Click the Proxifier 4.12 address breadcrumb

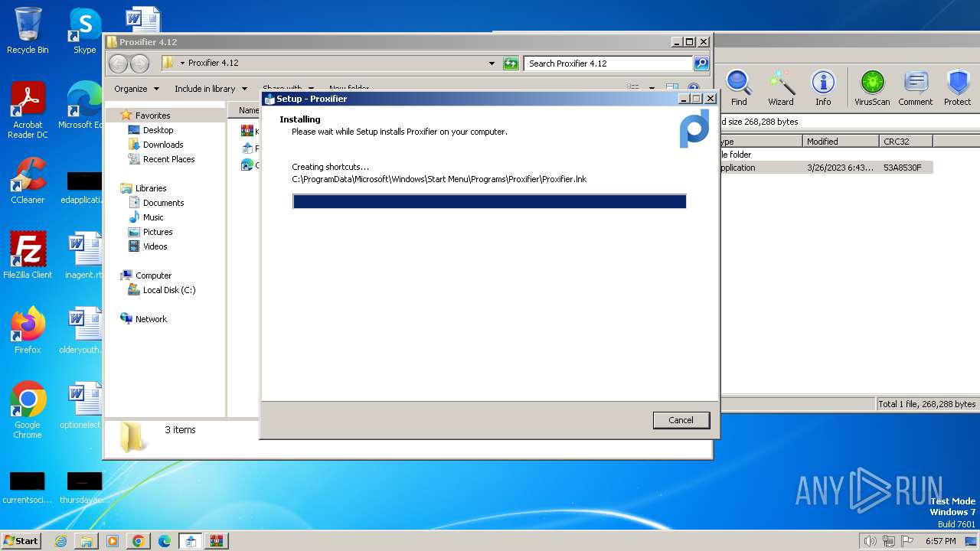[x=214, y=63]
